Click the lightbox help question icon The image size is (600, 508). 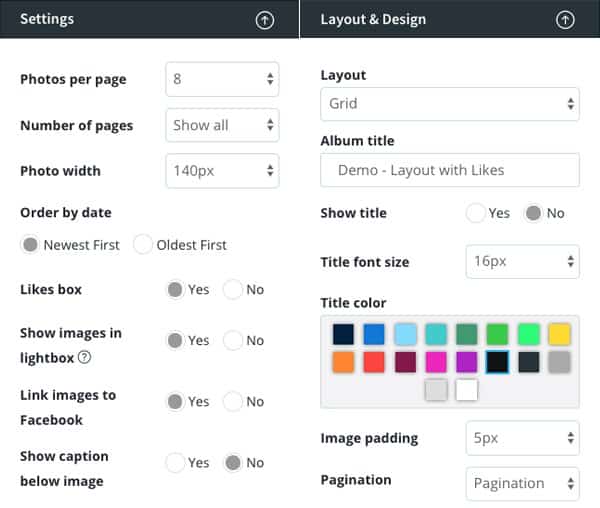pos(84,357)
